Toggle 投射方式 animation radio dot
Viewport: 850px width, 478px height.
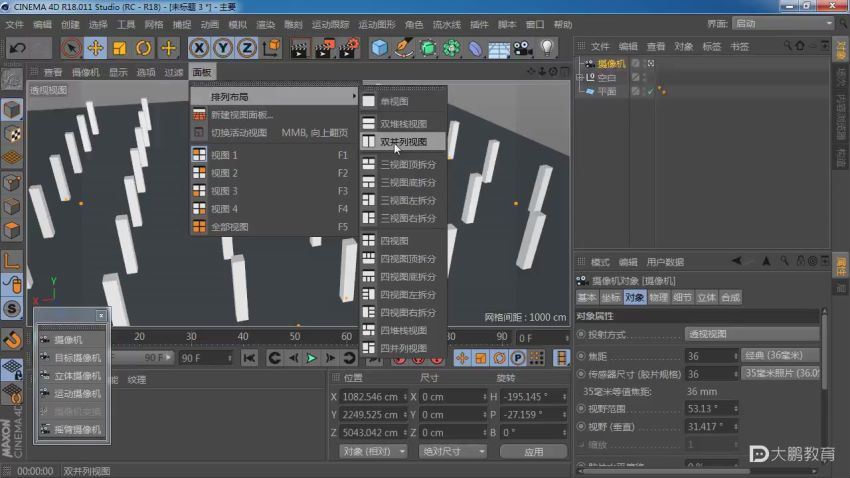[581, 334]
